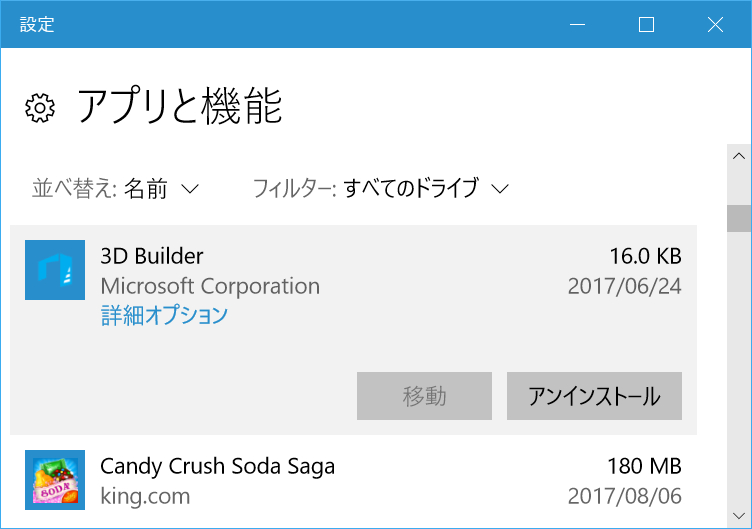The image size is (752, 529).
Task: Click the chevron next to すべてのドライブ
Action: coord(501,188)
